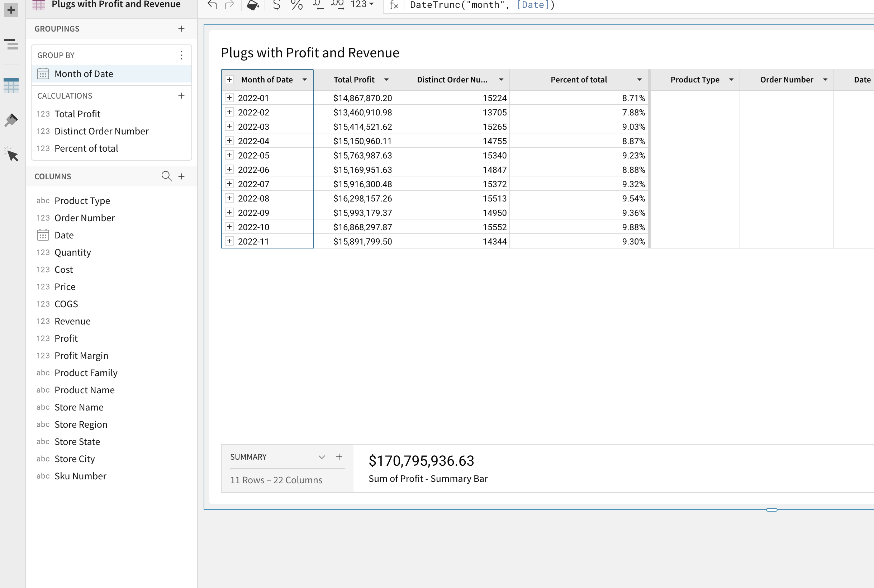The width and height of the screenshot is (874, 588).
Task: Add a new calculation
Action: pos(181,96)
